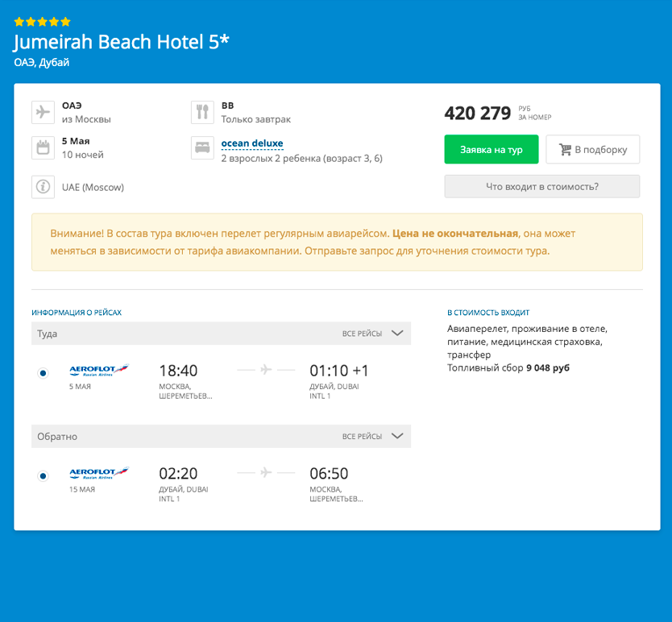Click the Aeroflot logo on outbound flight

pos(99,371)
